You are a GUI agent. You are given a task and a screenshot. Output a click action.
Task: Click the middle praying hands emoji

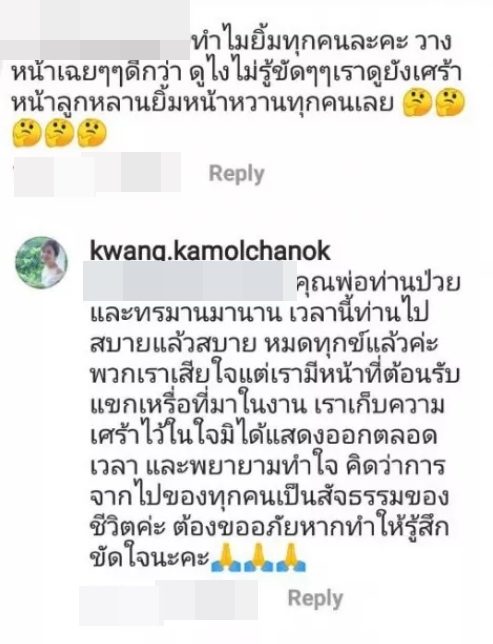(x=258, y=557)
